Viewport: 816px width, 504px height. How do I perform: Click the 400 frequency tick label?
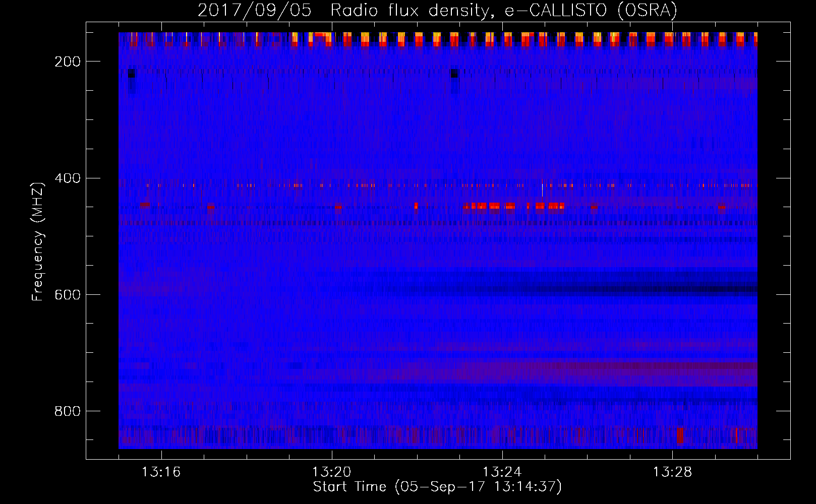point(68,178)
